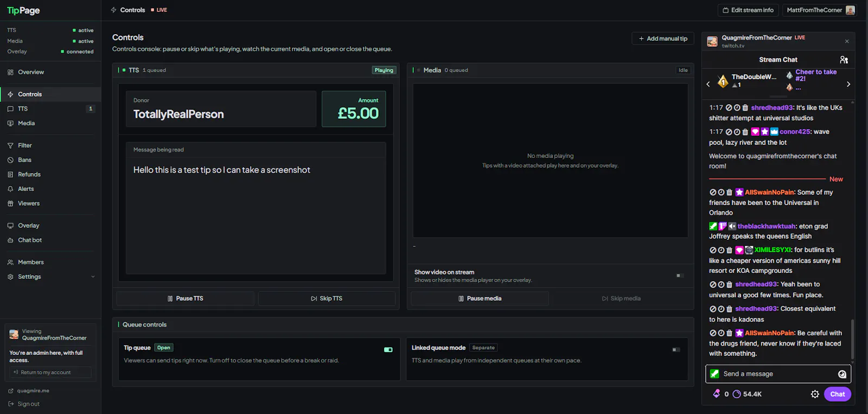Show previous leaderboard entry with left chevron
The image size is (868, 414).
point(708,84)
